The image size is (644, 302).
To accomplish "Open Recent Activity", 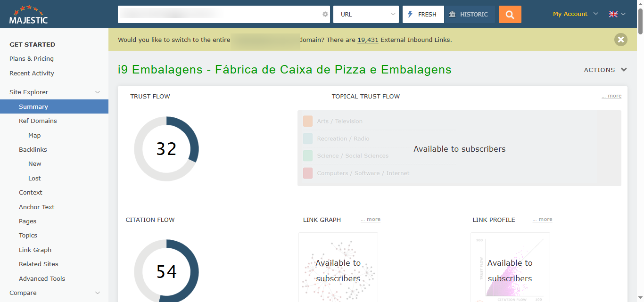I will tap(32, 73).
